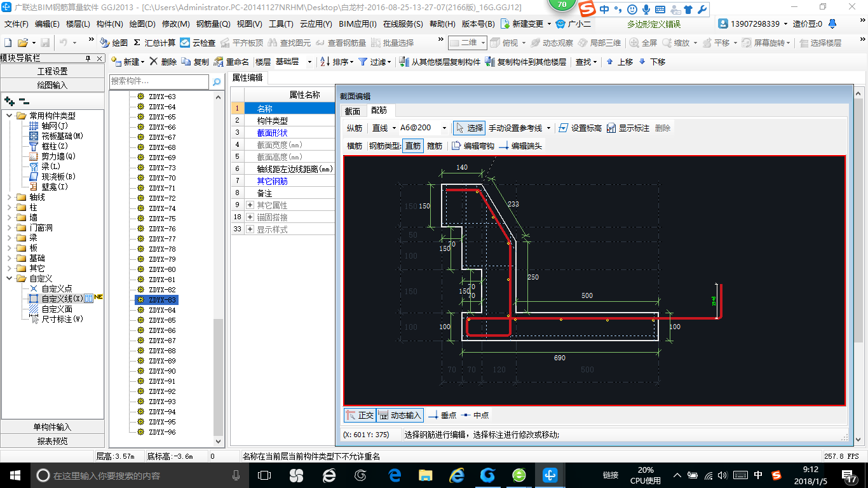Click the 删除 delete component icon

point(163,62)
